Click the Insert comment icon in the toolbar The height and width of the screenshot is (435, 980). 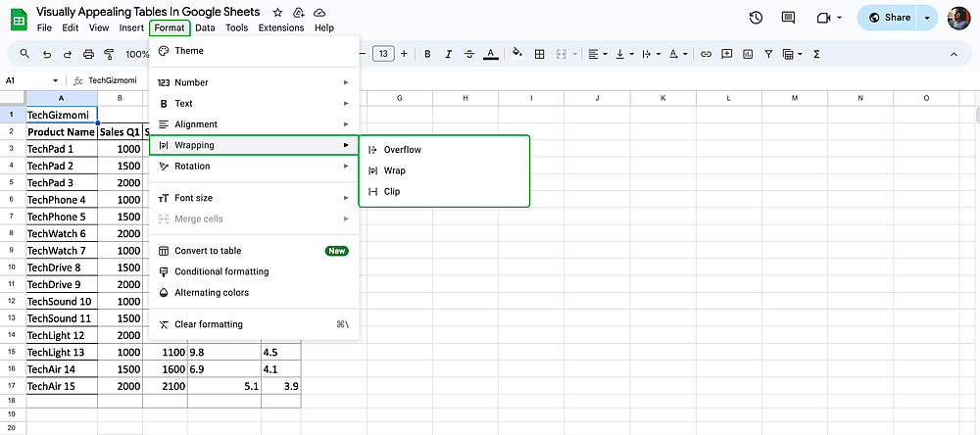point(726,55)
